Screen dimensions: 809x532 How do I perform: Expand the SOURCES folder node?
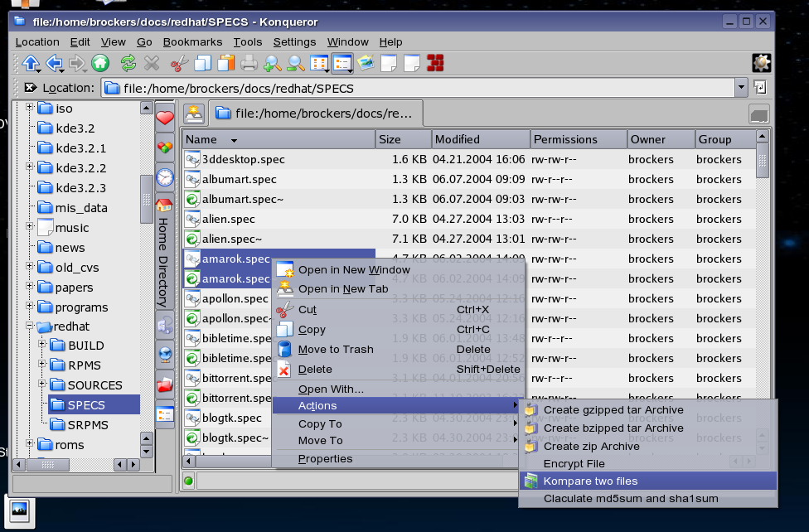[42, 384]
